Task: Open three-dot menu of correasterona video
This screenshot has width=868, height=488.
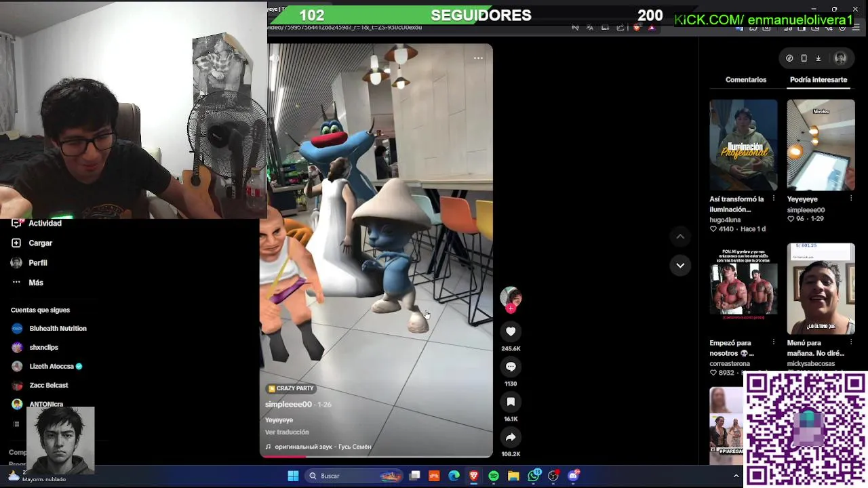Action: 774,342
